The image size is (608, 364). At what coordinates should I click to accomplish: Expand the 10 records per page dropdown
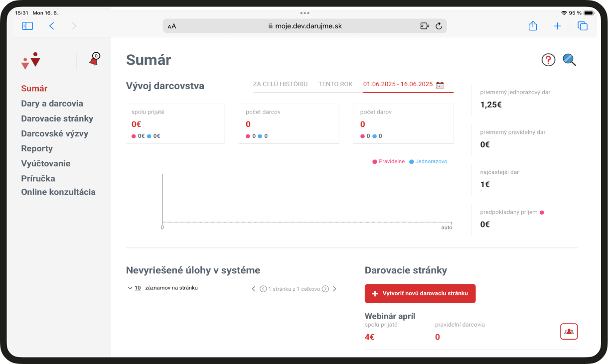(x=134, y=288)
